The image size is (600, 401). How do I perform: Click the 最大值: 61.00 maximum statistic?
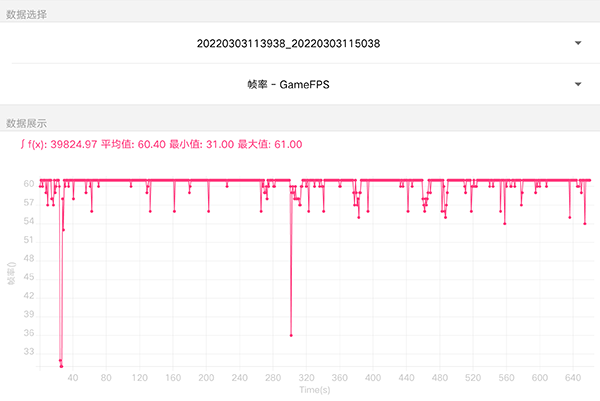coord(270,145)
